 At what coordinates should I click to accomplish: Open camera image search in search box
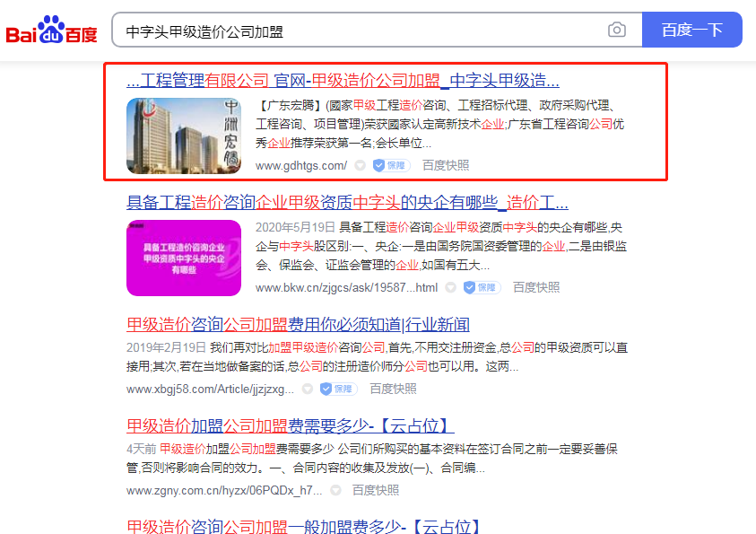(617, 31)
